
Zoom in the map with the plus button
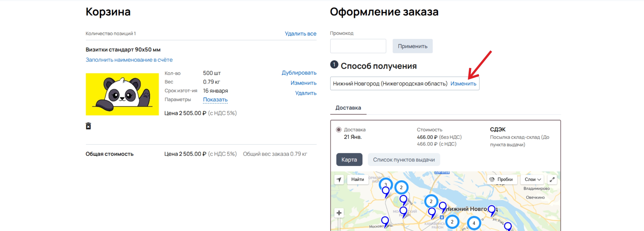[x=339, y=213]
